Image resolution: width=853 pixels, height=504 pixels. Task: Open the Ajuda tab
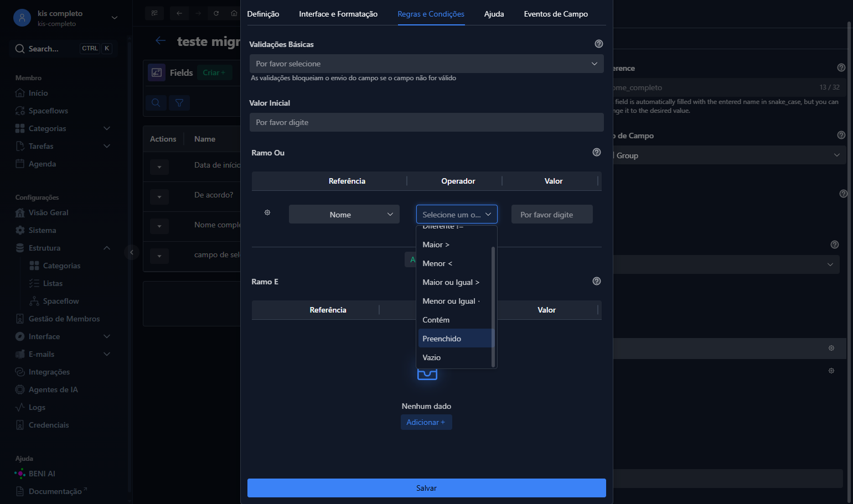pos(494,14)
